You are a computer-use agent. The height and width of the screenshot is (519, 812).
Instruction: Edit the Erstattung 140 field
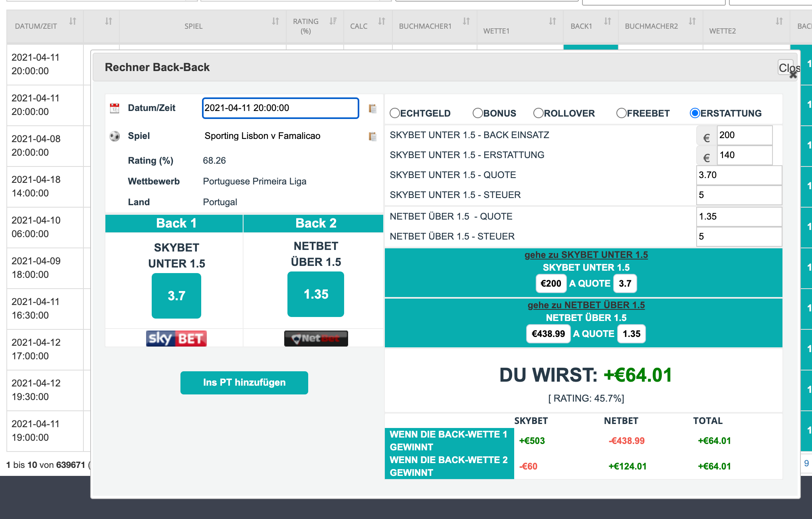click(x=745, y=155)
